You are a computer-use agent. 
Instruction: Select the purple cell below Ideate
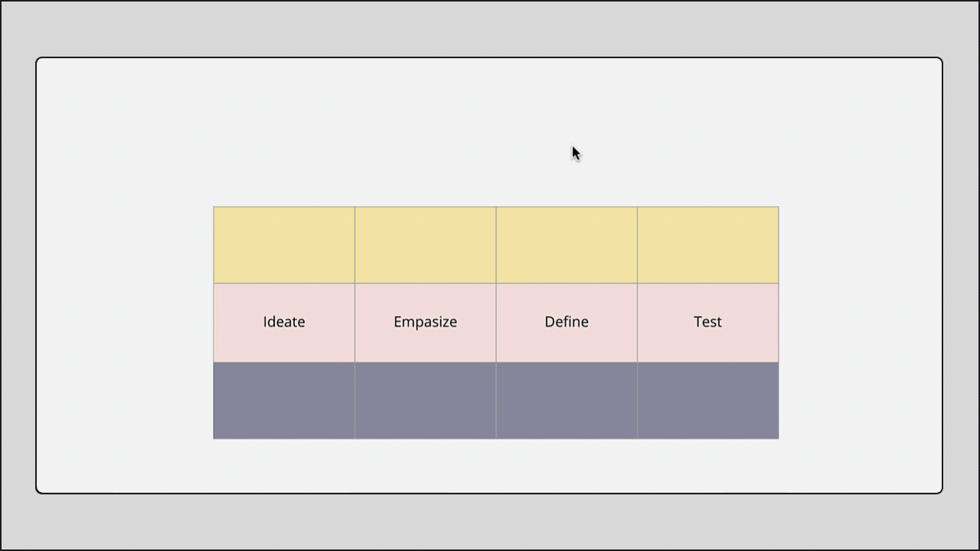284,400
